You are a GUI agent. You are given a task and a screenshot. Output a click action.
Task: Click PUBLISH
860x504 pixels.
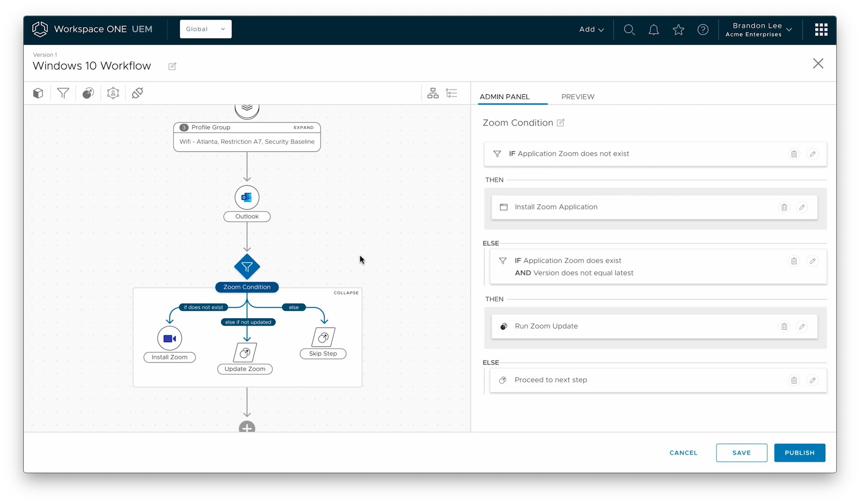click(799, 453)
